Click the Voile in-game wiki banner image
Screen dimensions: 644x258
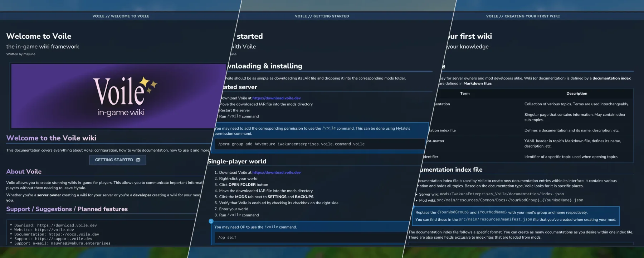118,96
